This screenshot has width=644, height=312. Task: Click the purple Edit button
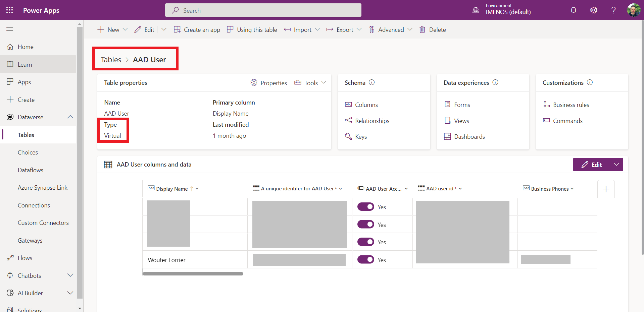pyautogui.click(x=592, y=165)
